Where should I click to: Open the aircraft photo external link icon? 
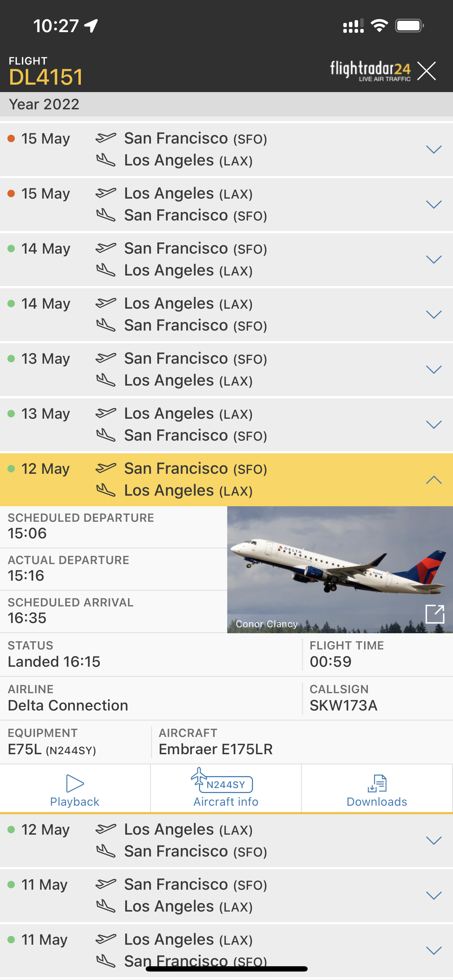435,613
